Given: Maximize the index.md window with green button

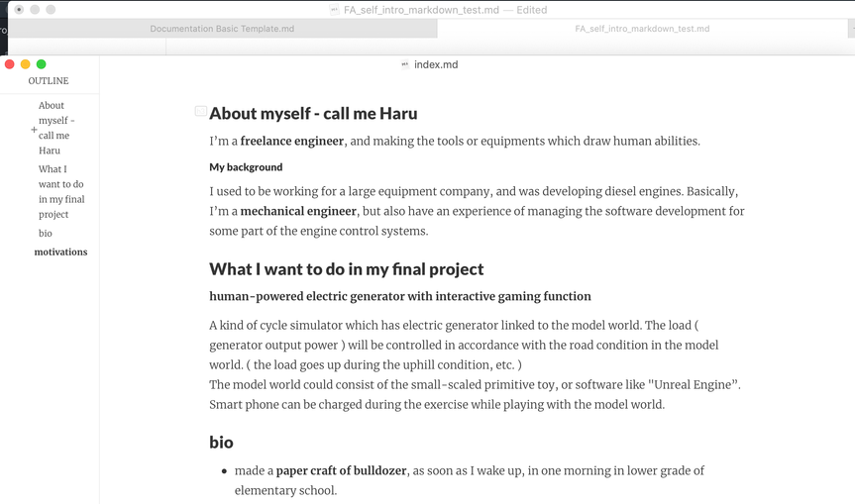Looking at the screenshot, I should [41, 64].
